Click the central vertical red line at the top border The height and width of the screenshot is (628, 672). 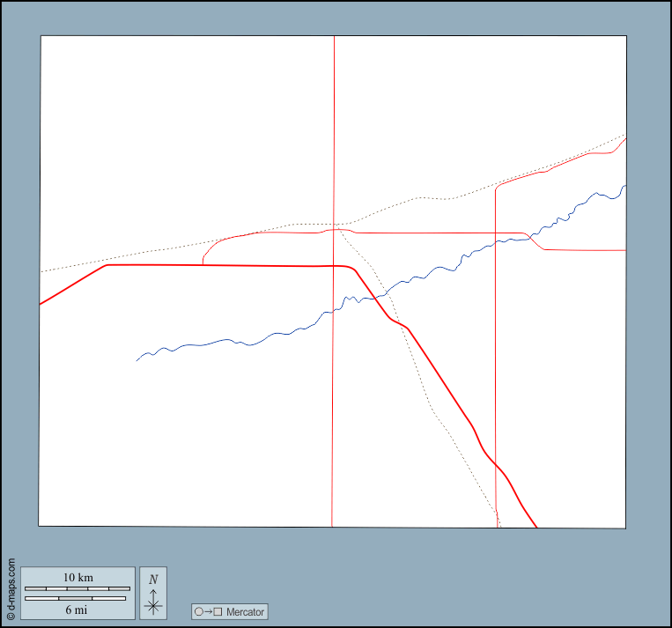coord(334,37)
